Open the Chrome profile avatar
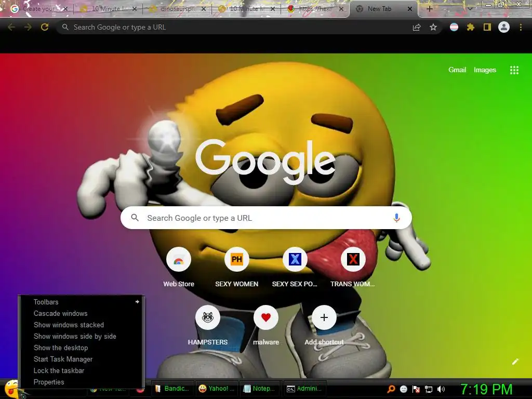Viewport: 532px width, 399px height. click(504, 27)
